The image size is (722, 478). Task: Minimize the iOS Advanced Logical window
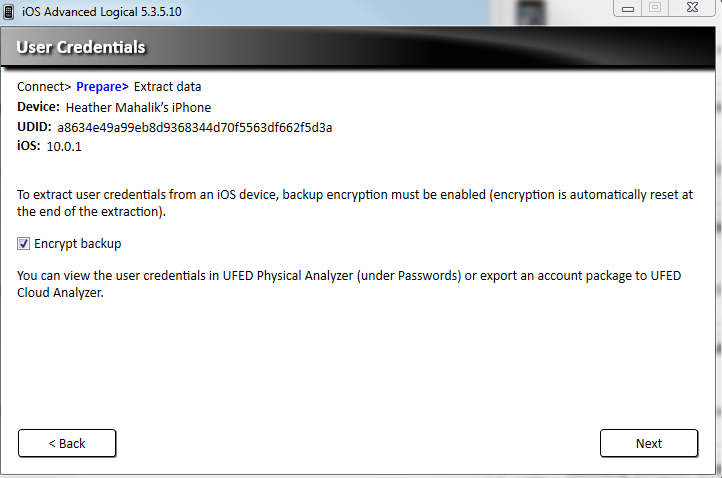click(628, 8)
